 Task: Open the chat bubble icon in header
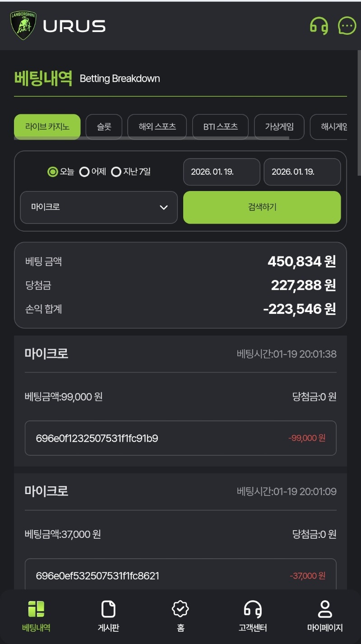pos(347,26)
